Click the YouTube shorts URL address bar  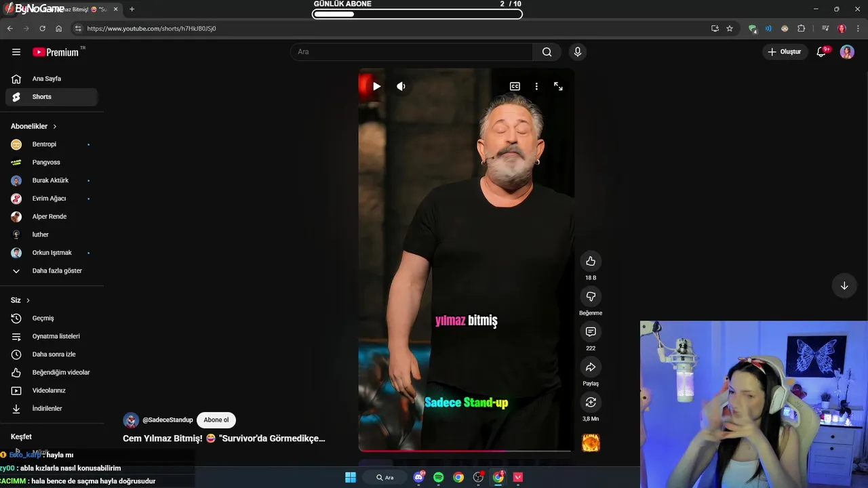pyautogui.click(x=393, y=28)
